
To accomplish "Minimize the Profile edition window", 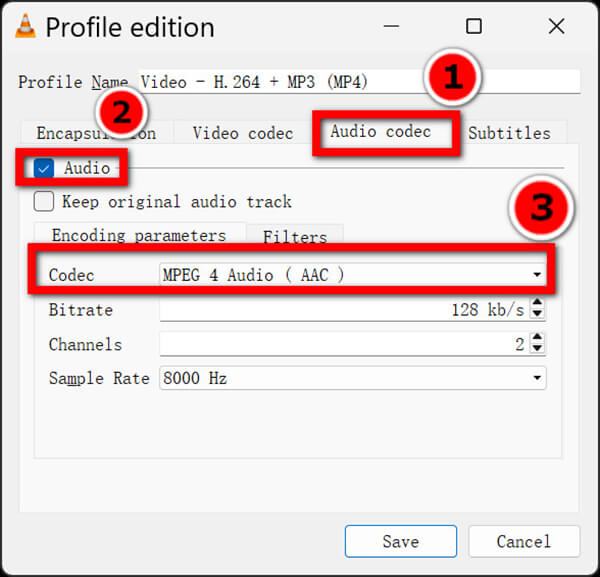I will [391, 26].
